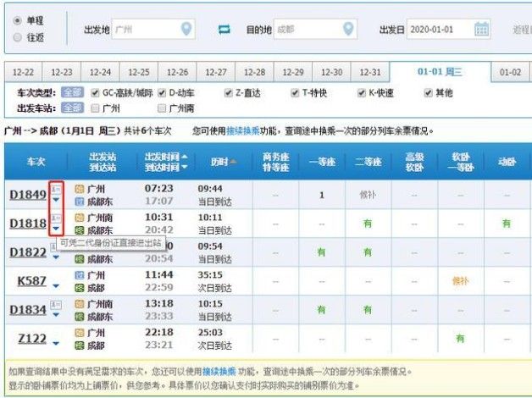Toggle the 其他 train type checkbox

[x=429, y=92]
